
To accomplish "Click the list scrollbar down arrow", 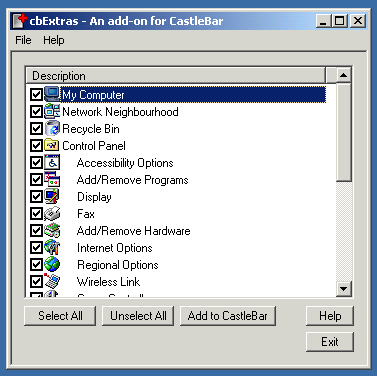I will coord(344,289).
